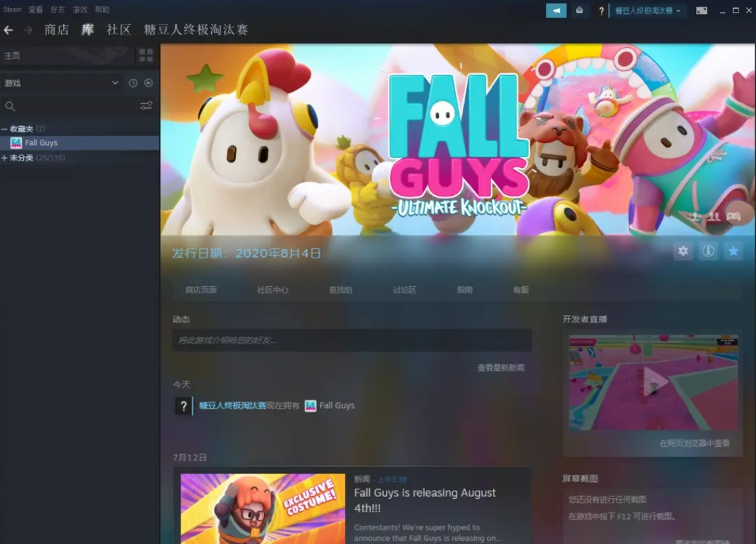Open 客服 support link

point(521,290)
